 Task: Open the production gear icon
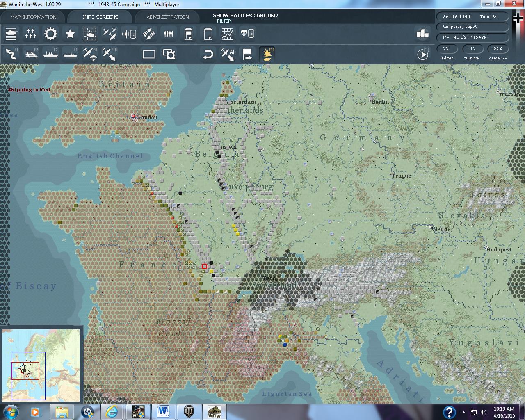(50, 34)
